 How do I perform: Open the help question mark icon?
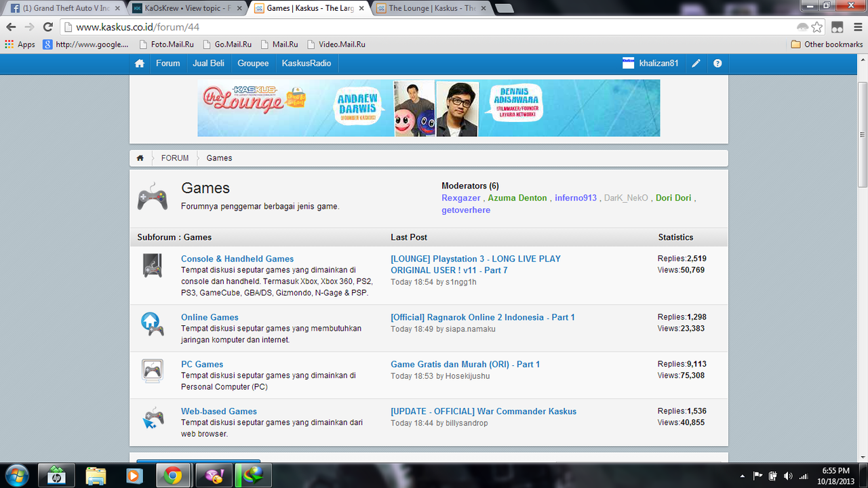click(x=717, y=63)
